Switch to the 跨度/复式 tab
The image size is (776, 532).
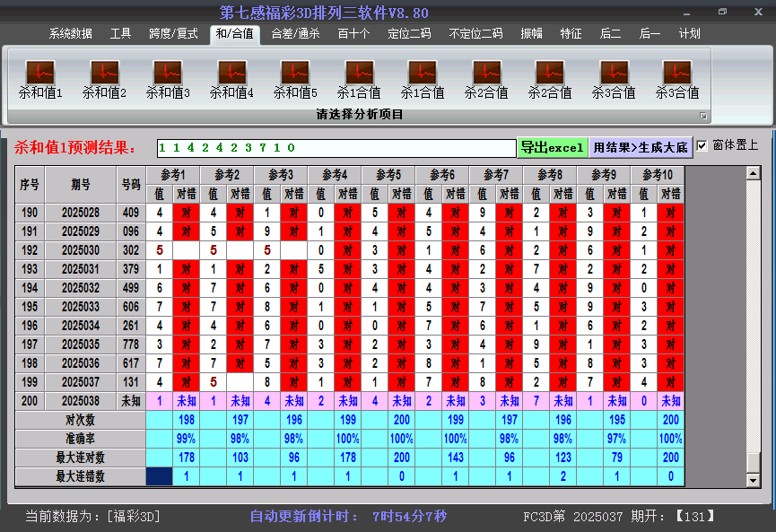173,34
